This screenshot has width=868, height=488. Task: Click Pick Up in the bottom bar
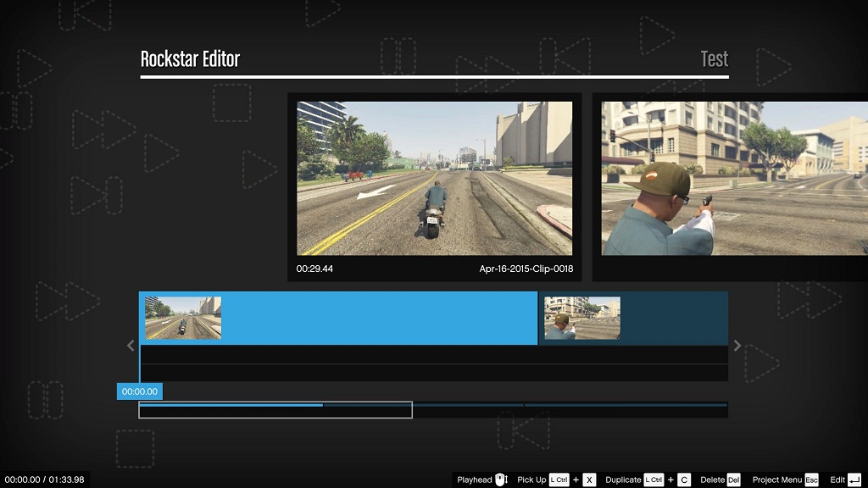point(531,479)
